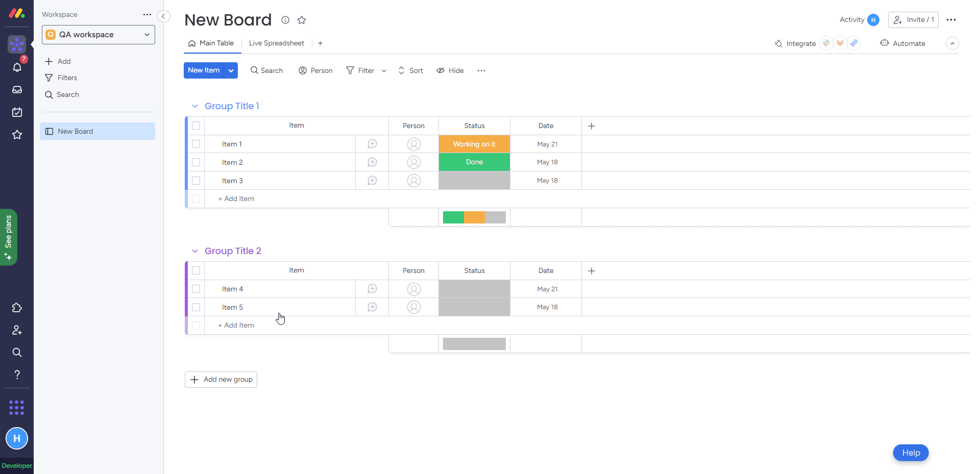Open favorites star in left sidebar
This screenshot has height=474, width=980.
point(17,135)
